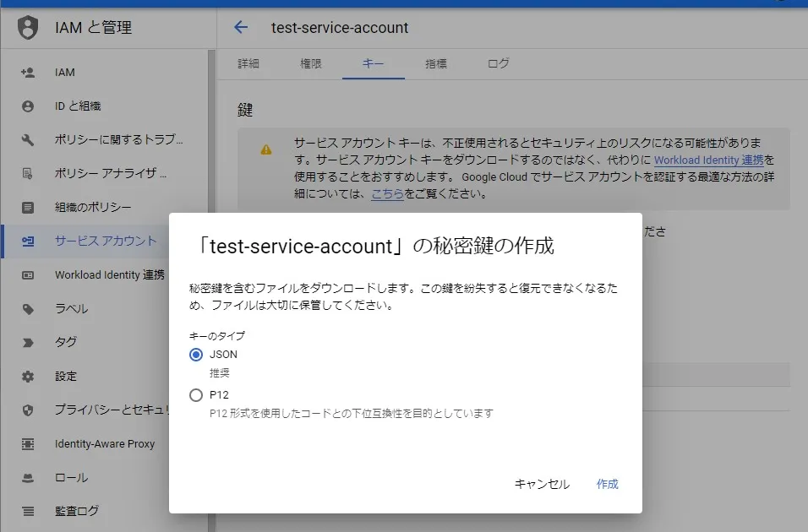Click the サービス アカウント key-card icon
Image resolution: width=808 pixels, height=532 pixels.
coord(28,241)
